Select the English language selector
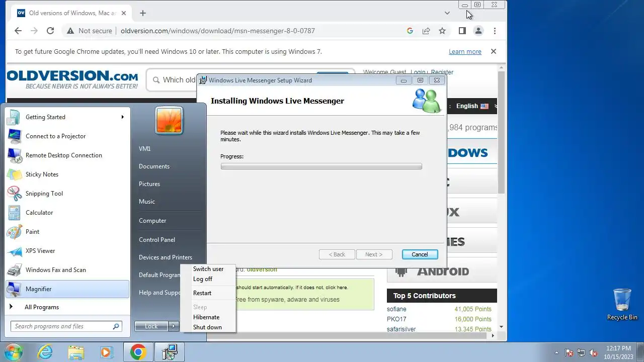Screen dimensions: 644x362 [x=472, y=106]
